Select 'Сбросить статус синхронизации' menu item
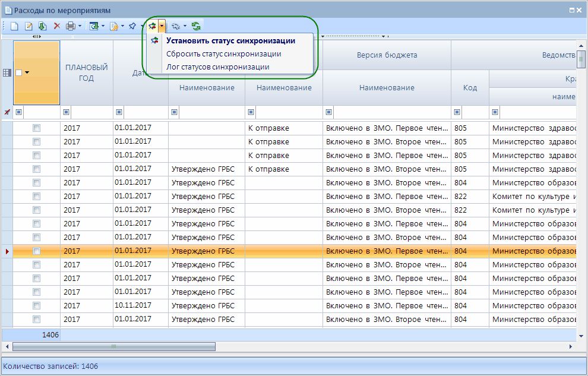This screenshot has height=376, width=588. tap(223, 54)
